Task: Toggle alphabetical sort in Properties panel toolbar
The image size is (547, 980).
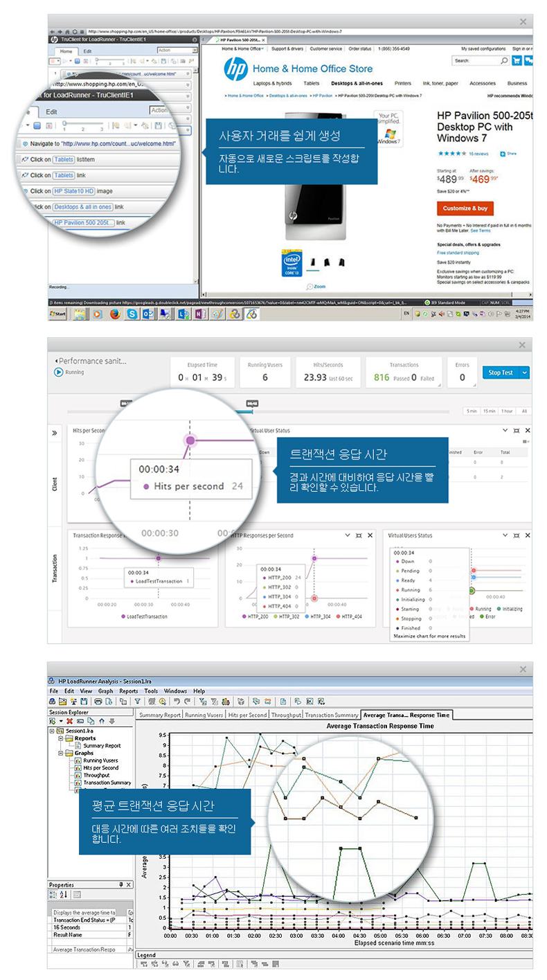Action: (x=64, y=896)
